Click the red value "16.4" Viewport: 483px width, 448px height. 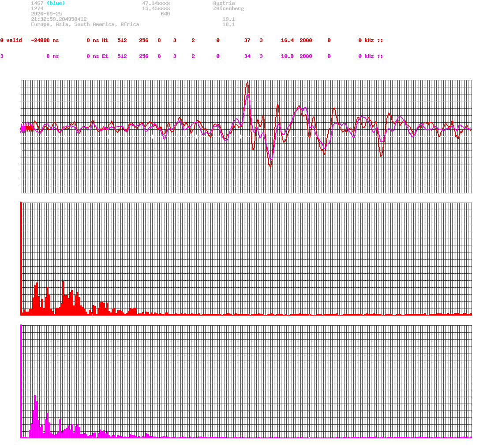click(x=287, y=40)
